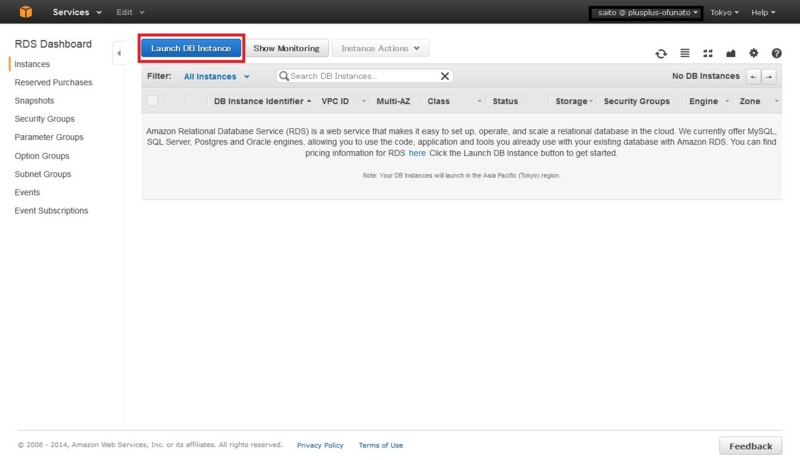Screen dimensions: 800x460
Task: Open the VPC ID column dropdown arrow
Action: (x=364, y=101)
